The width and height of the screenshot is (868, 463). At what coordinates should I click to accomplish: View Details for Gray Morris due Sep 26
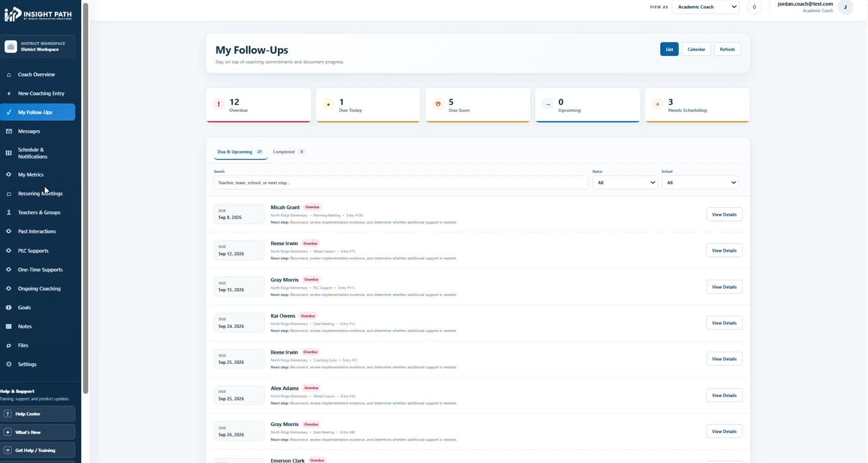point(724,432)
